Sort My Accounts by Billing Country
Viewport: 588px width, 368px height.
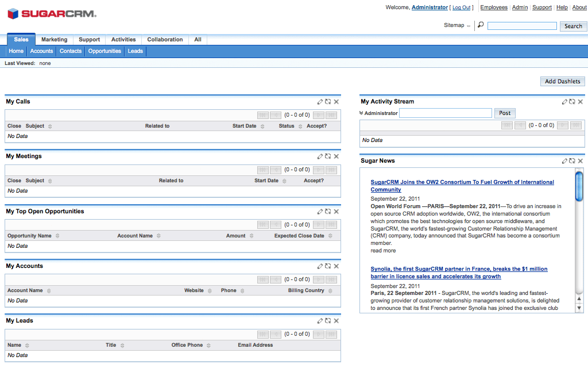pos(306,290)
